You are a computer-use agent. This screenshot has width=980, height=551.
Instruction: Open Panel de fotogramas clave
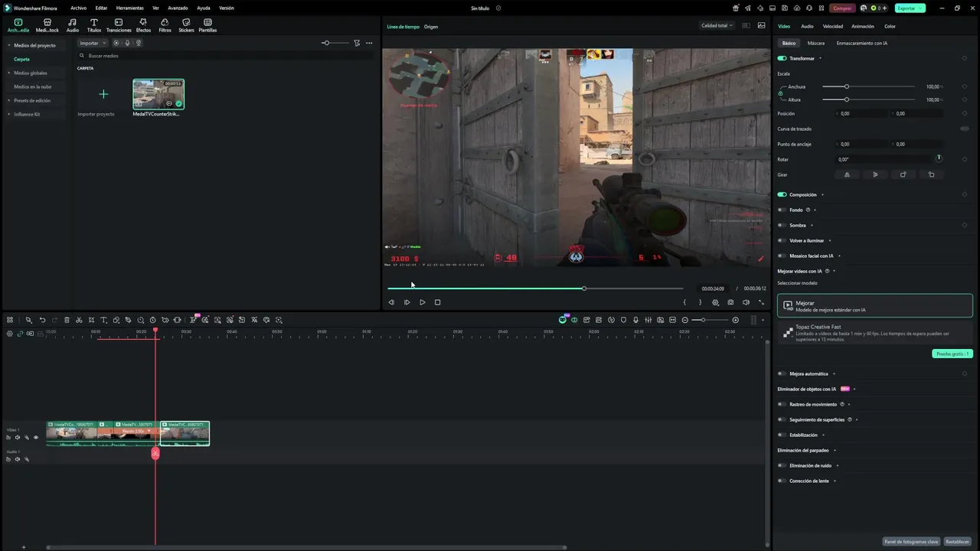tap(910, 541)
